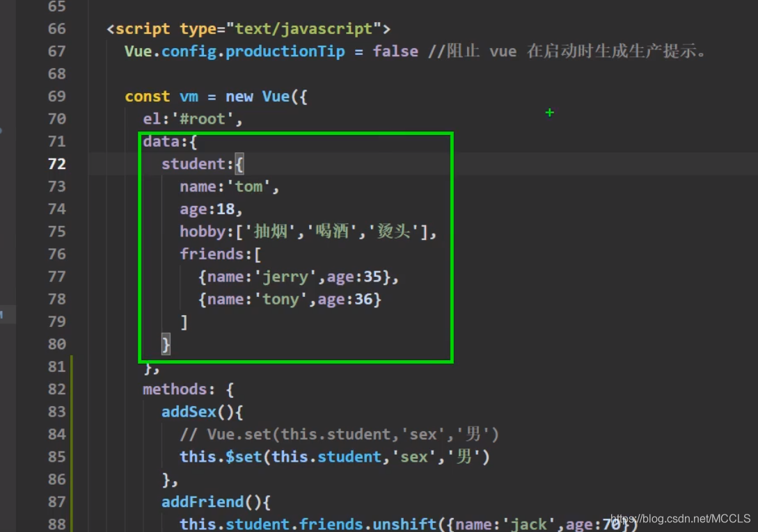Click line number 85 in the gutter
The image size is (758, 532).
coord(56,457)
